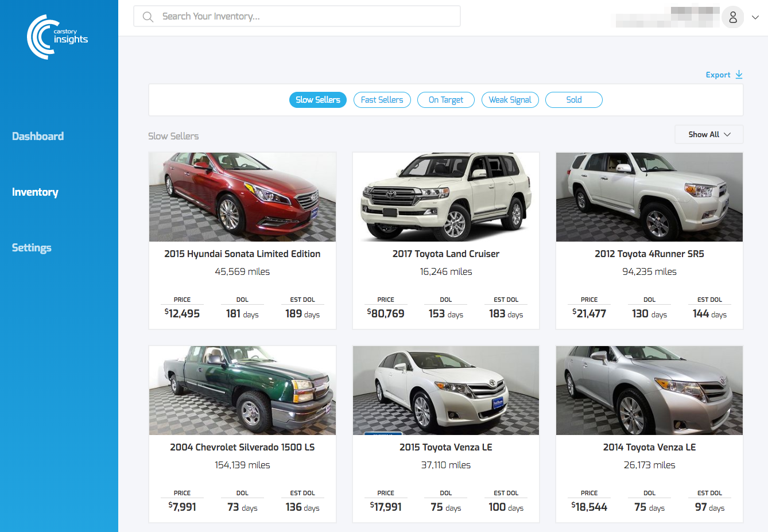The image size is (768, 532).
Task: Switch to Fast Sellers filter
Action: pos(382,100)
